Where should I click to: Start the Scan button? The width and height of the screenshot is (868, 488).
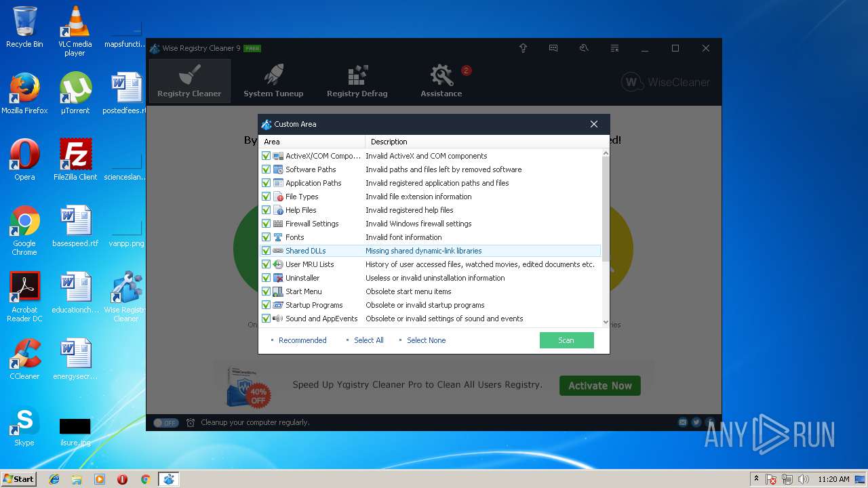pyautogui.click(x=566, y=340)
